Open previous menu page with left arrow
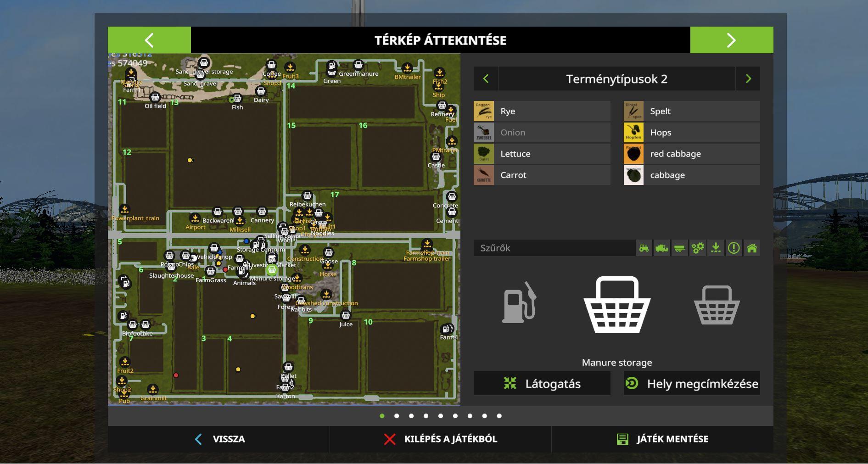The height and width of the screenshot is (464, 868). tap(149, 40)
